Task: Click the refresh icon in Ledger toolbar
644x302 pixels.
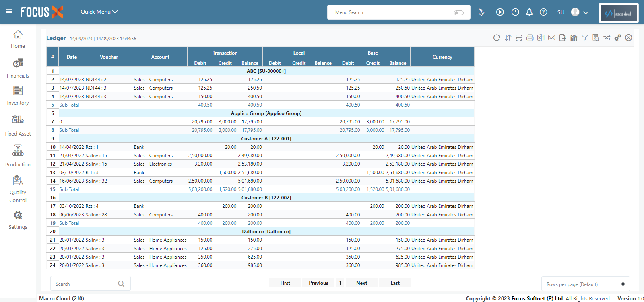Action: tap(497, 38)
